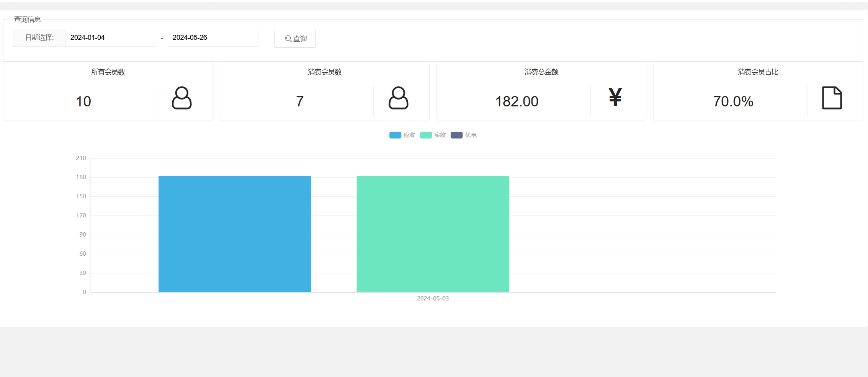Click the amount 182.00

click(x=517, y=101)
